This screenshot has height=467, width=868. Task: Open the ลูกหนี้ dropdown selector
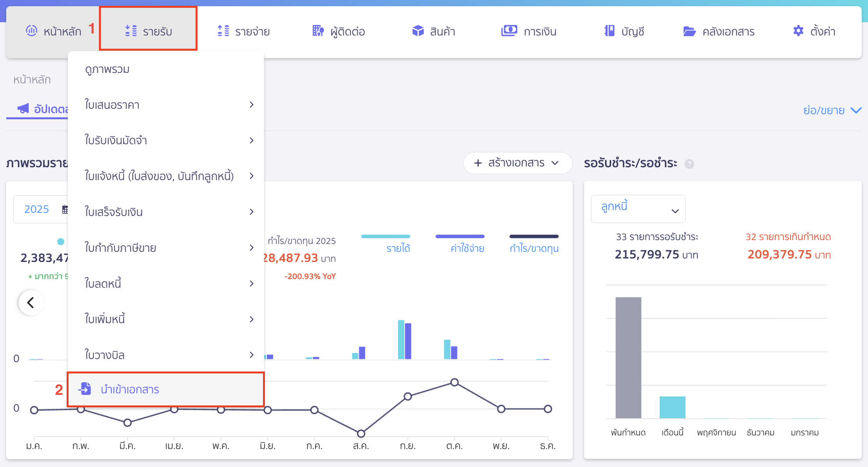637,209
